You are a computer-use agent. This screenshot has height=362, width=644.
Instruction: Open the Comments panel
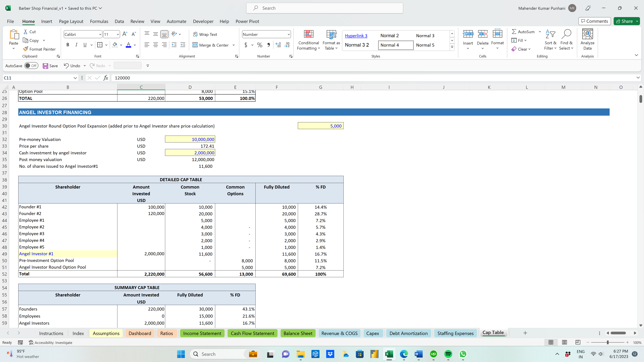pyautogui.click(x=594, y=21)
